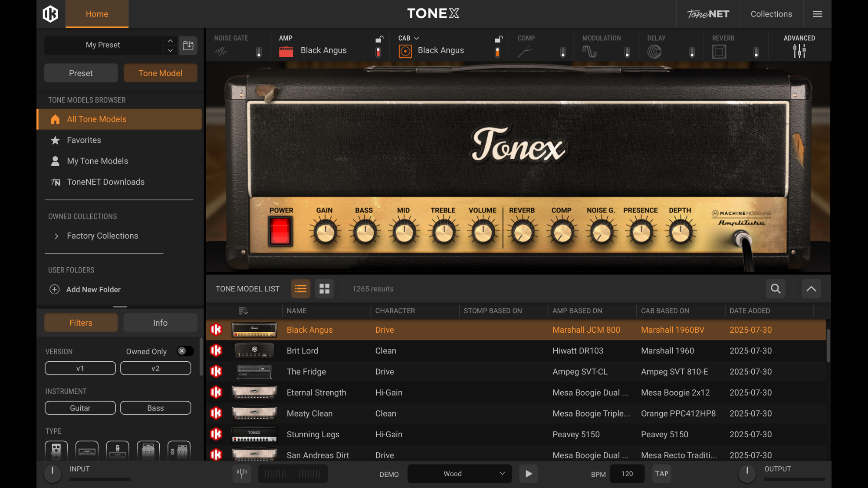Screen dimensions: 868x488
Task: Open Advanced parameters sliders icon
Action: [x=799, y=51]
